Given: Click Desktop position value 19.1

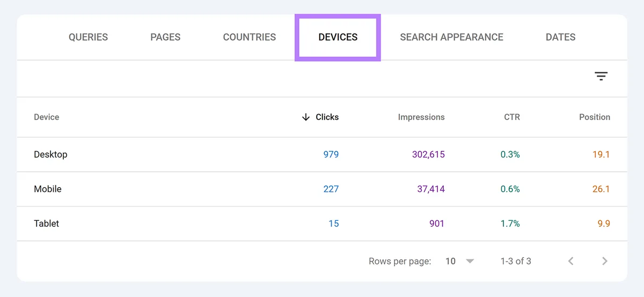Looking at the screenshot, I should click(601, 154).
